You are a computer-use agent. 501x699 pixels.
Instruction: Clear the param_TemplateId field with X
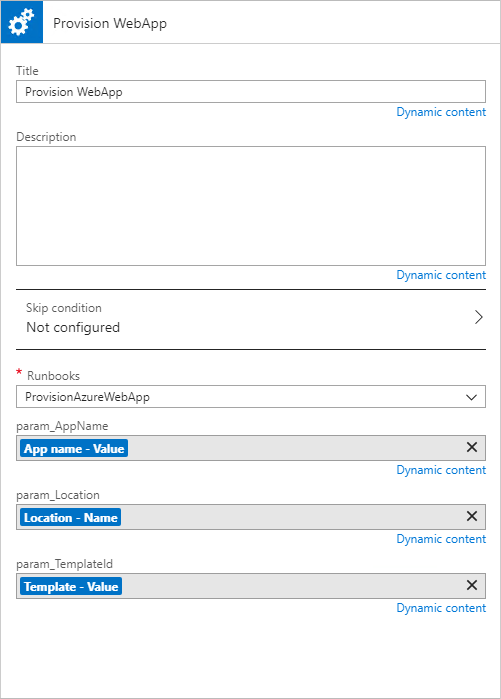472,585
